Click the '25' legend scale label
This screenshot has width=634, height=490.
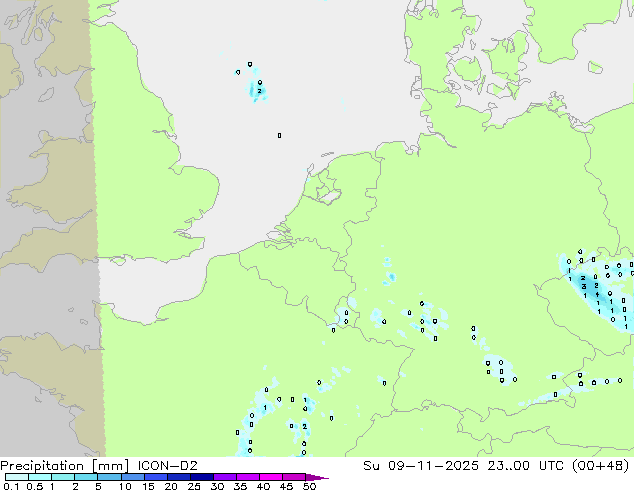click(x=194, y=486)
